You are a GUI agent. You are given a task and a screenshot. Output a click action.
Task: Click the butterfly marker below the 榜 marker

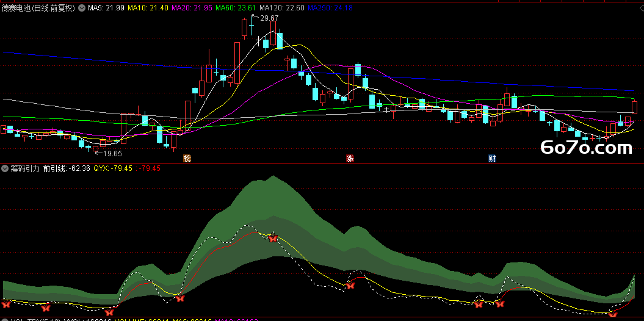(x=179, y=298)
